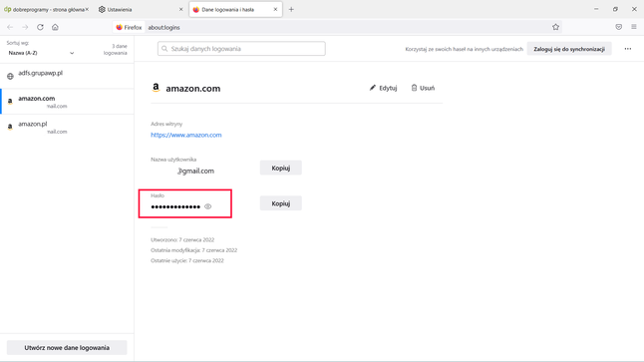Open the https://www.amazon.com link
Viewport: 644px width, 362px height.
(186, 135)
